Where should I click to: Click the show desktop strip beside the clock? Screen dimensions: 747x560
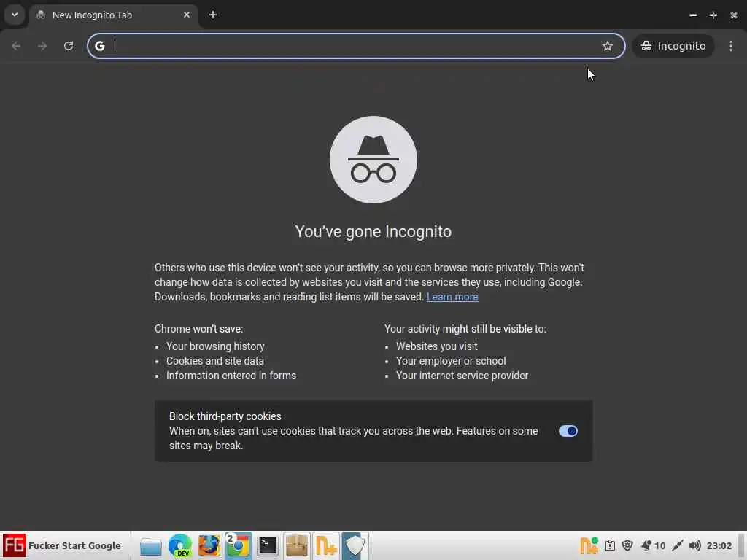pyautogui.click(x=741, y=545)
